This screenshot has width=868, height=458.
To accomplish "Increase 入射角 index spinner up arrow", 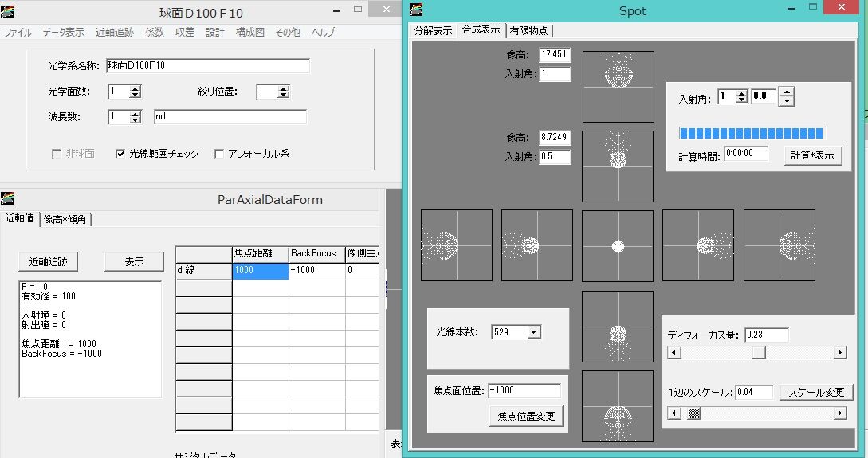I will point(742,93).
